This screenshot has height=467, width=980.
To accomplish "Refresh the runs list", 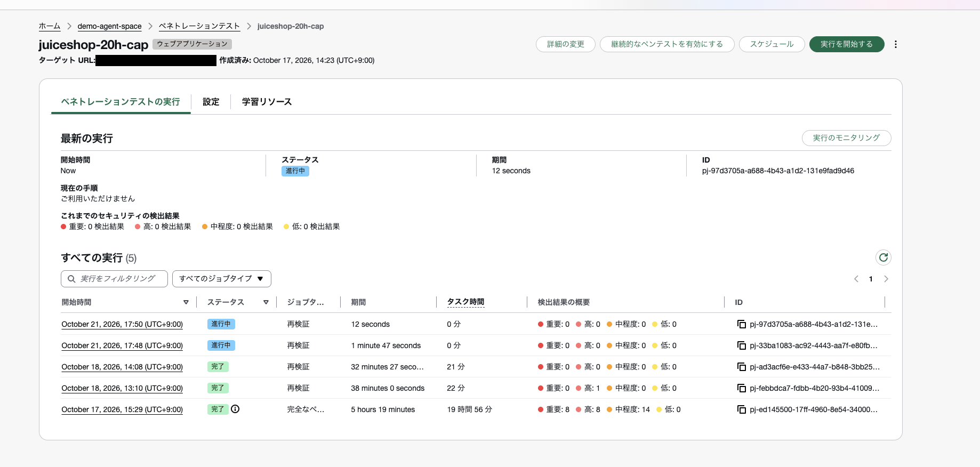I will [x=883, y=257].
